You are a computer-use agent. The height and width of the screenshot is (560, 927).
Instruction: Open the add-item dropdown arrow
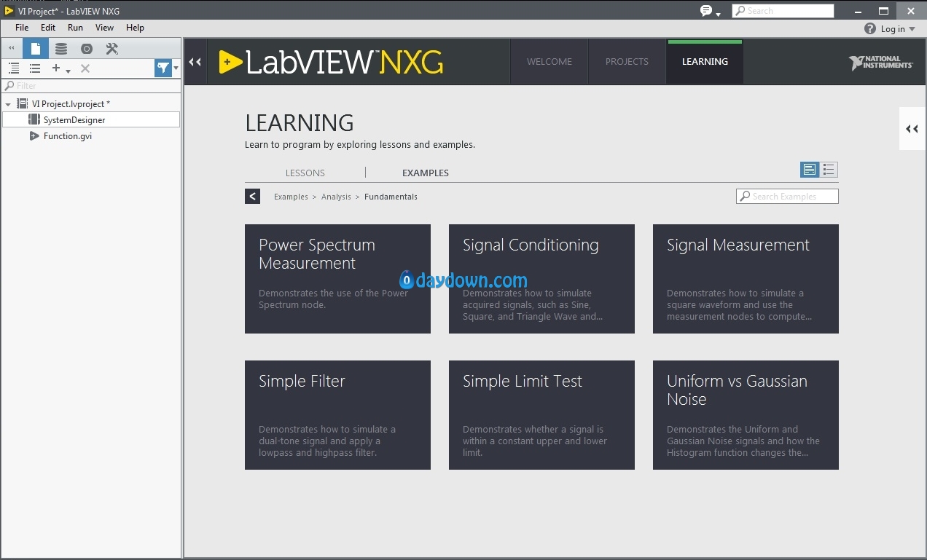(x=68, y=71)
